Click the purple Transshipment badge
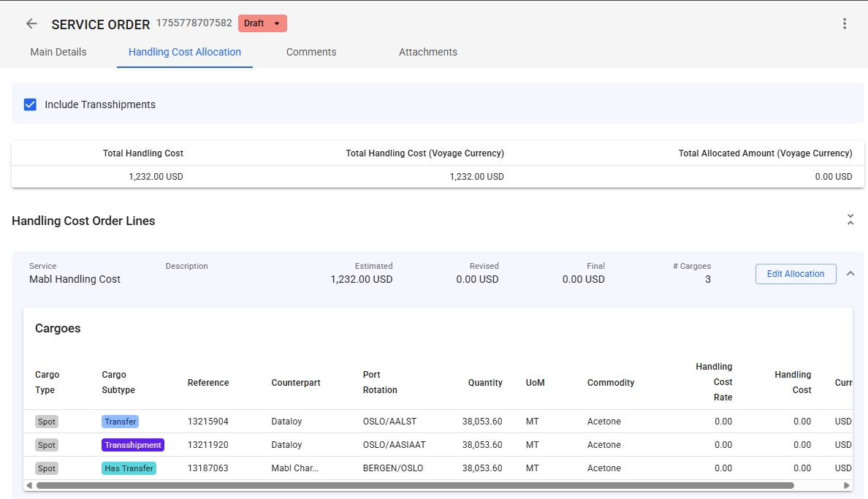Viewport: 868px width, 499px height. click(x=133, y=445)
